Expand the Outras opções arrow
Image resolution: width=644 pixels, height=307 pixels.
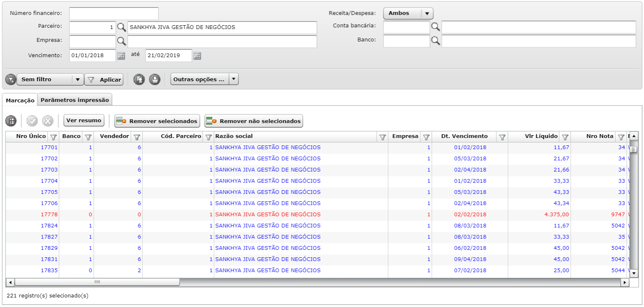point(234,79)
